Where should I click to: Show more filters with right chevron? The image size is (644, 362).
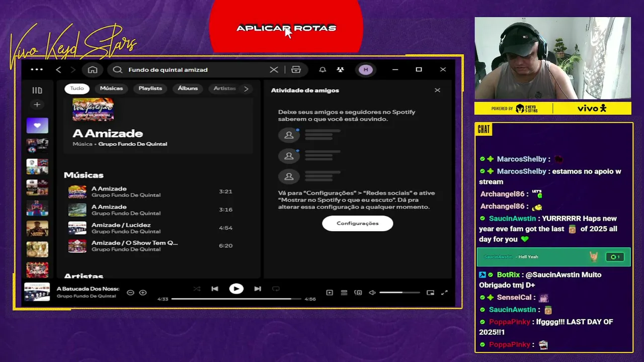click(x=246, y=88)
